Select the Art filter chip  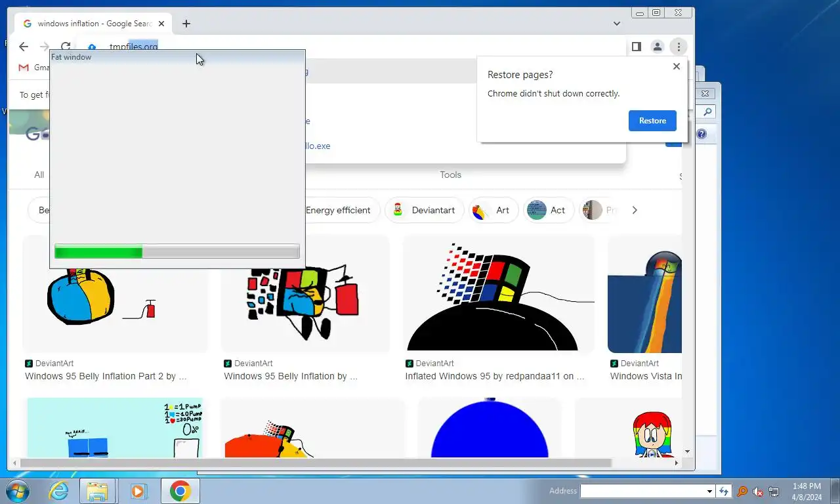click(493, 210)
